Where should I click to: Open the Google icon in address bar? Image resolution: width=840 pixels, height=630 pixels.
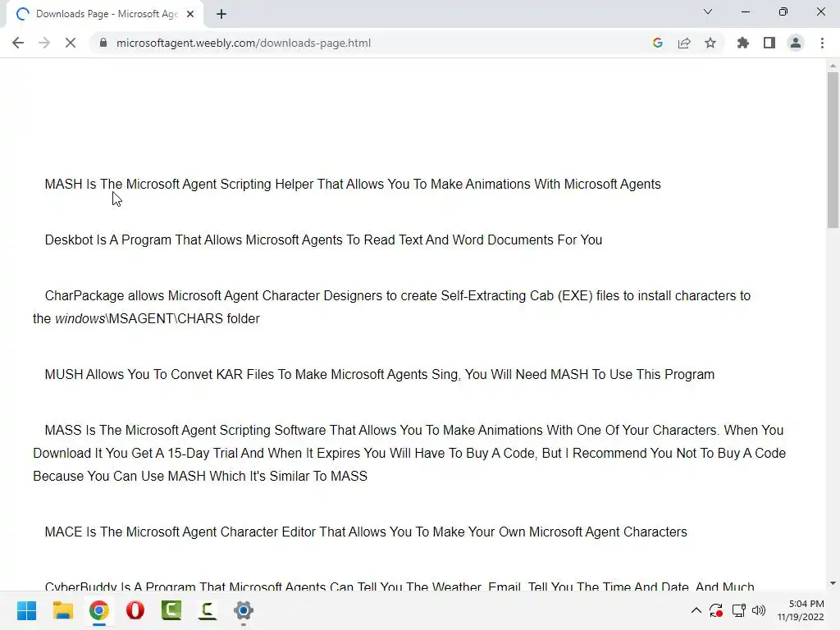658,43
